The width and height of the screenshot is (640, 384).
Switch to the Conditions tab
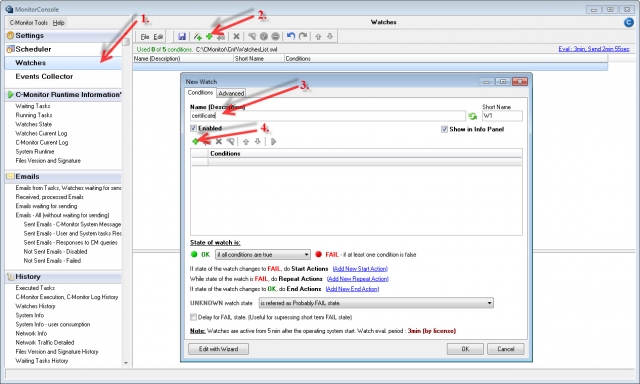click(200, 93)
